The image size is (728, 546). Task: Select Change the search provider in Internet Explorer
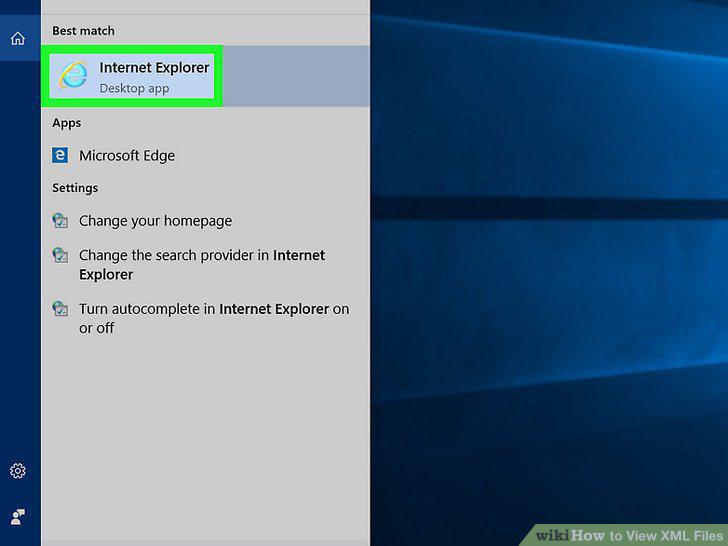click(x=205, y=265)
